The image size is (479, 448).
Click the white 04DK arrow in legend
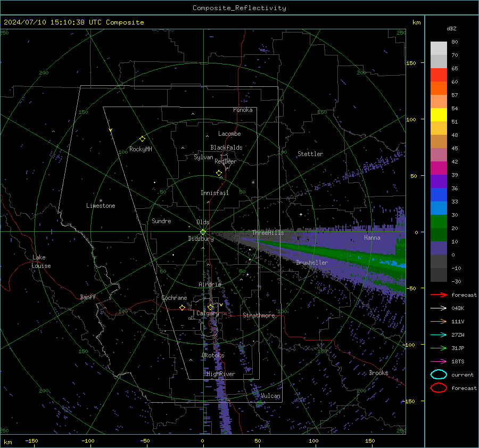pos(439,308)
